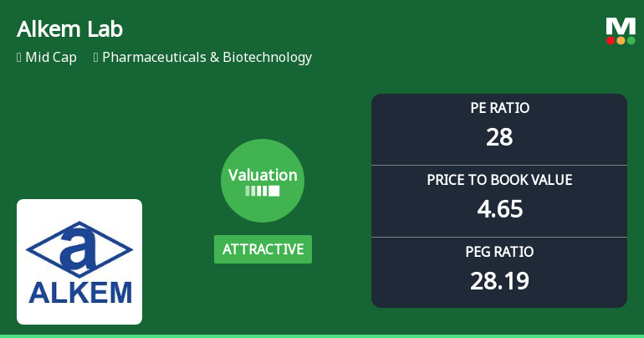Select the PE RATIO label

500,108
